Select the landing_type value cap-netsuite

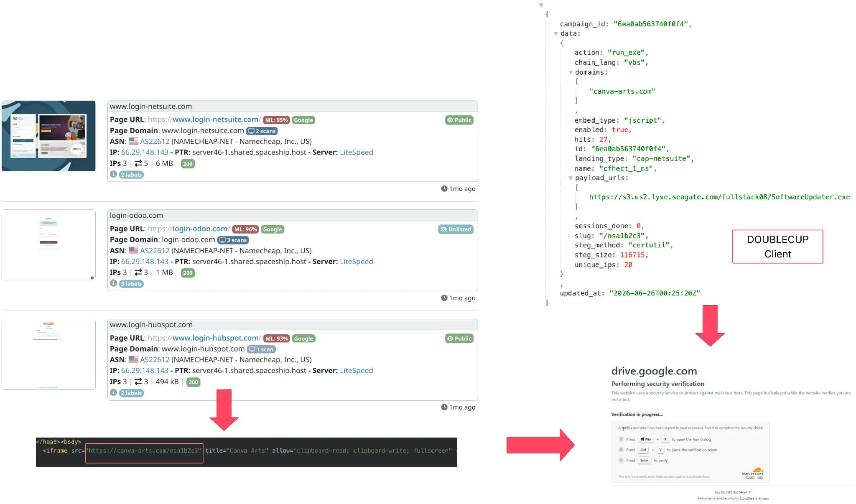(661, 158)
